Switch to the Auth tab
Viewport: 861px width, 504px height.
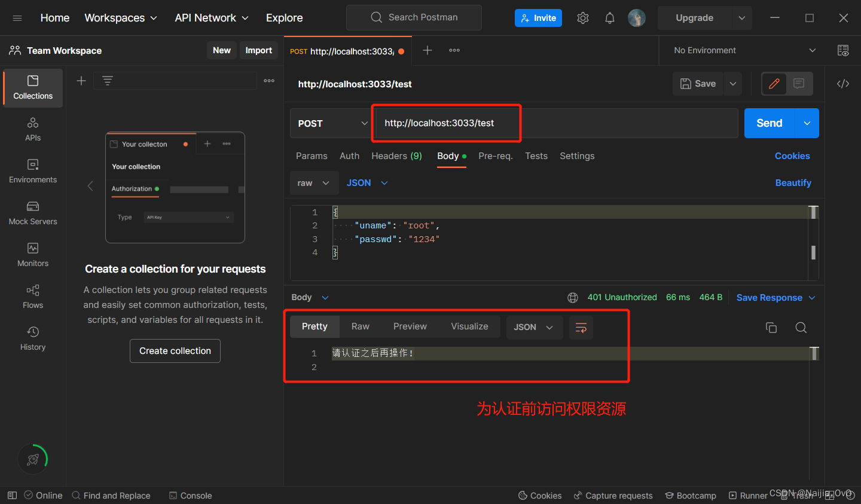pyautogui.click(x=350, y=156)
